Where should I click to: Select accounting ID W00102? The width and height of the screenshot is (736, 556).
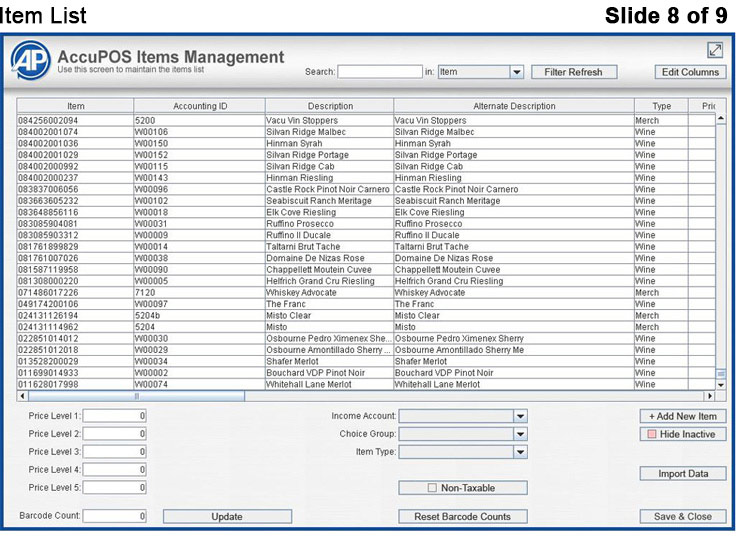[x=199, y=201]
